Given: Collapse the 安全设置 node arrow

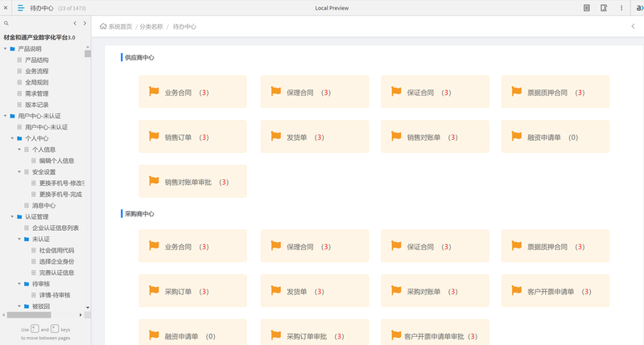Looking at the screenshot, I should (19, 172).
